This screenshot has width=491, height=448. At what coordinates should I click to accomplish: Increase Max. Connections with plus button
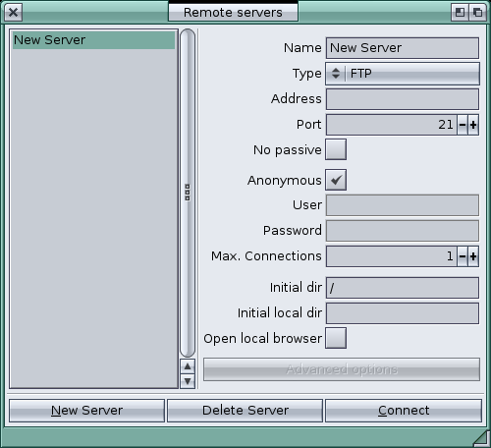473,256
